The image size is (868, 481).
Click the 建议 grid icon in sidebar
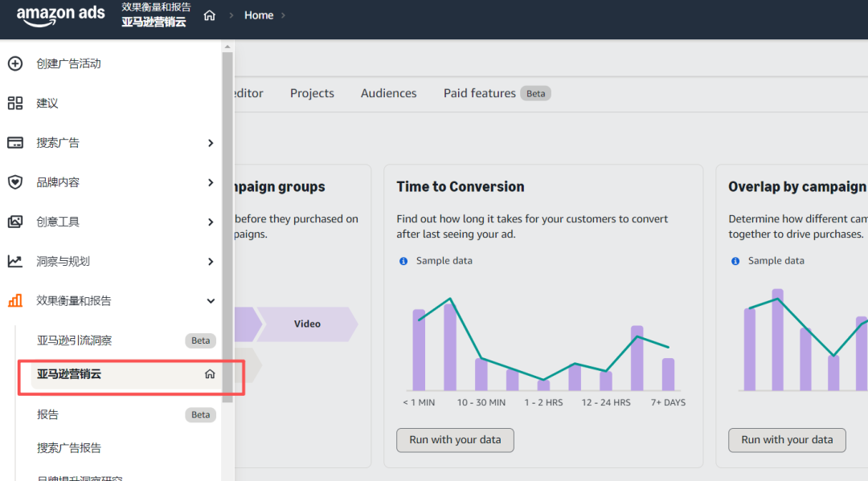[x=15, y=103]
